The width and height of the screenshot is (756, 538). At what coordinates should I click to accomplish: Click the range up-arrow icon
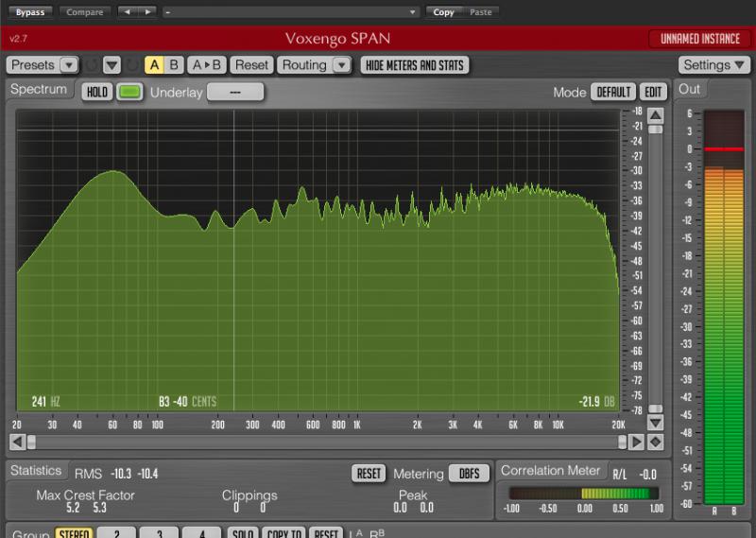(655, 115)
